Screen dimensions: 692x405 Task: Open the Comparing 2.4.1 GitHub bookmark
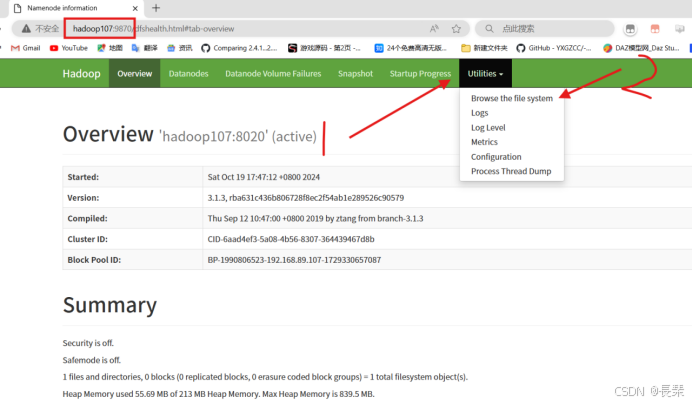click(x=239, y=48)
